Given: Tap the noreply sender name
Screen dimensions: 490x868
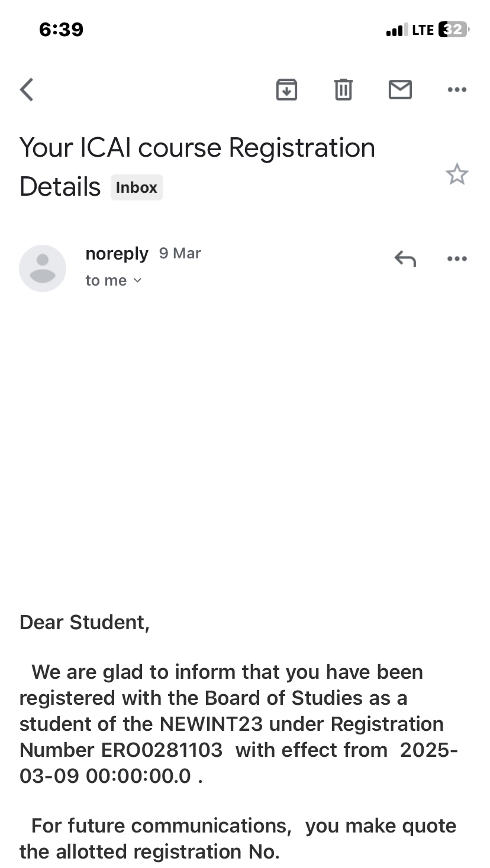Looking at the screenshot, I should [x=117, y=253].
